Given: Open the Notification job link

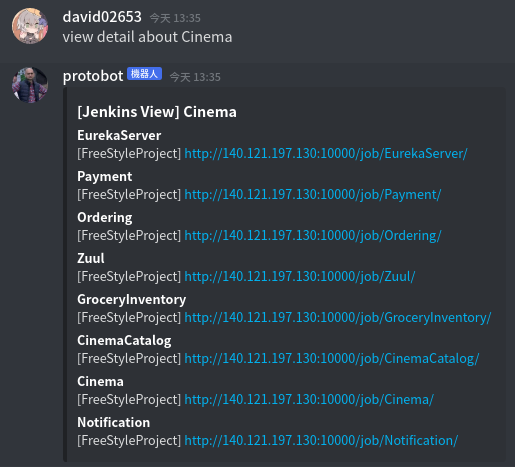Looking at the screenshot, I should tap(321, 441).
